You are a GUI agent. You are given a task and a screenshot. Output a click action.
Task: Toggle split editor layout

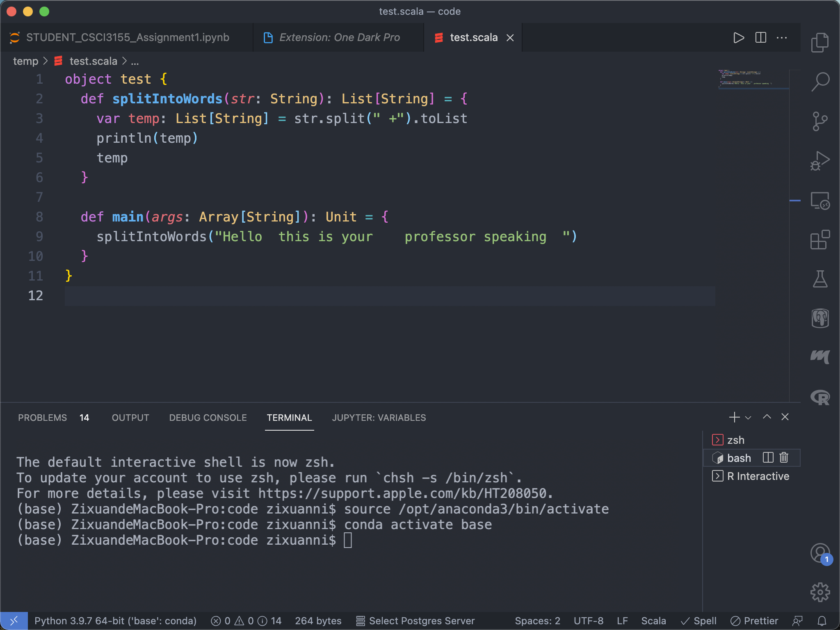pyautogui.click(x=760, y=38)
